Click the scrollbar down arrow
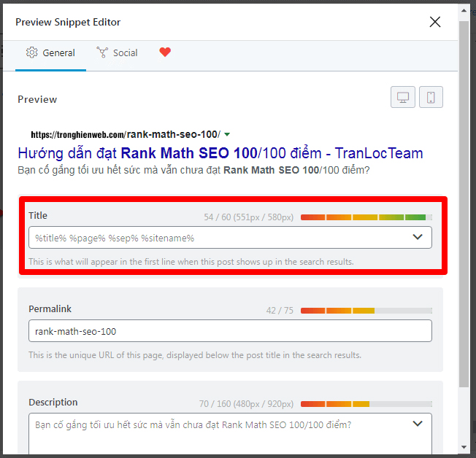476x458 pixels. click(x=464, y=447)
